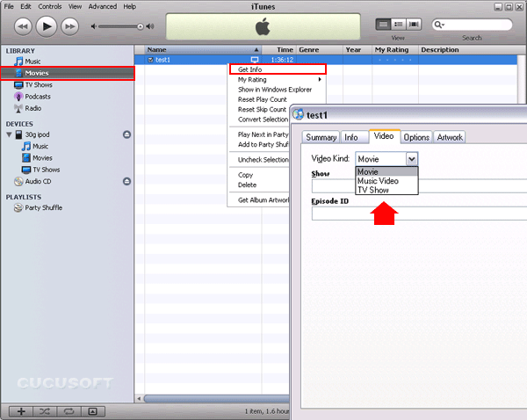Switch to the list view button
The image size is (527, 420).
click(x=383, y=24)
